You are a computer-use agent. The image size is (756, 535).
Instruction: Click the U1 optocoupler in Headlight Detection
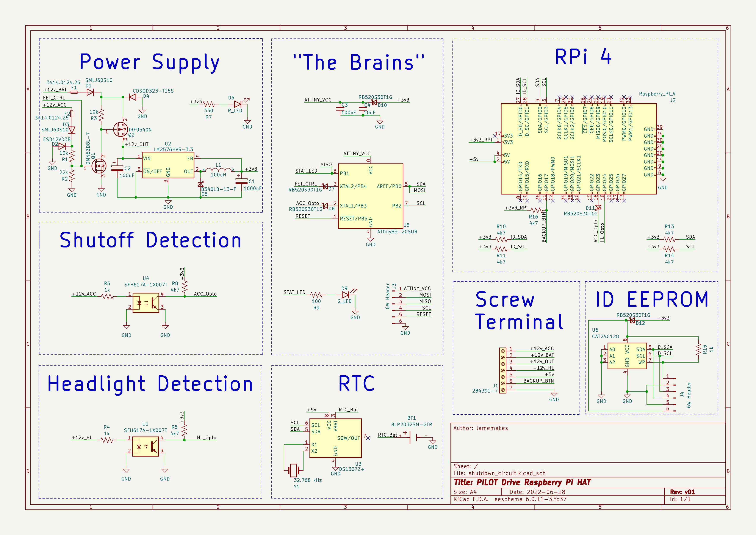[145, 447]
